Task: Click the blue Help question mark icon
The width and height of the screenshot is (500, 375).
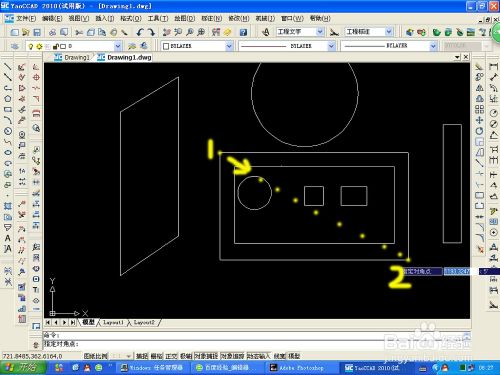Action: click(243, 32)
